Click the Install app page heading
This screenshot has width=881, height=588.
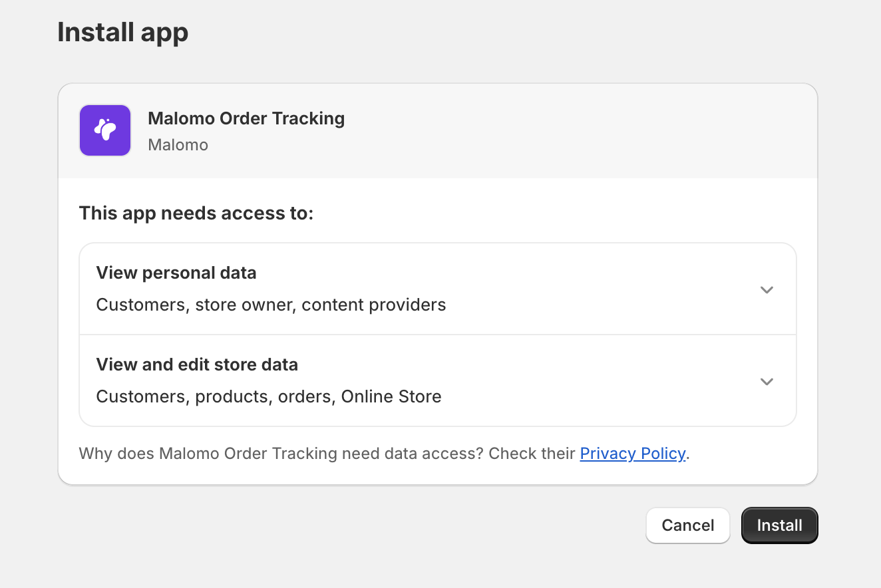(x=123, y=32)
